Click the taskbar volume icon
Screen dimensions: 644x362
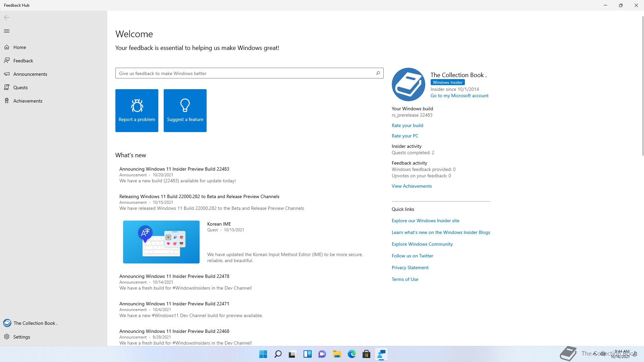(x=603, y=354)
